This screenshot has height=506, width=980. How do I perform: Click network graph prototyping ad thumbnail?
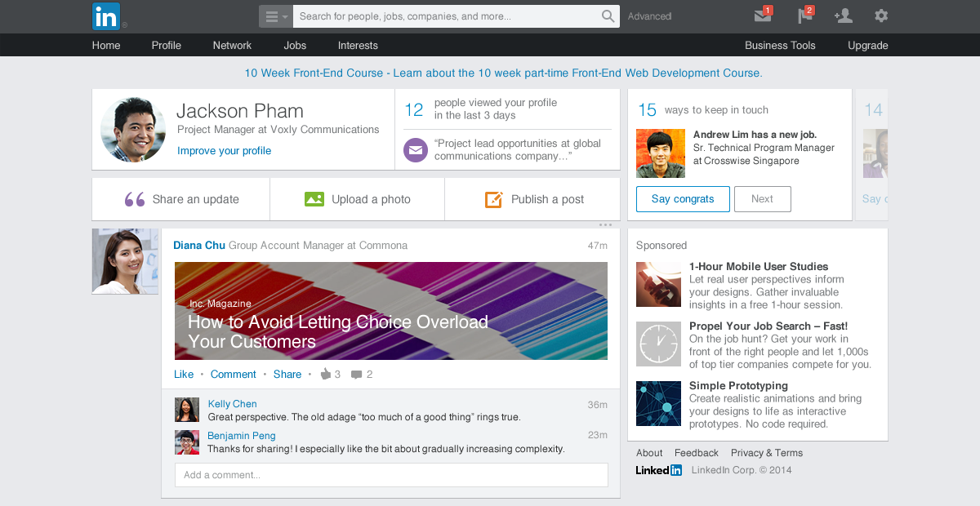tap(658, 403)
